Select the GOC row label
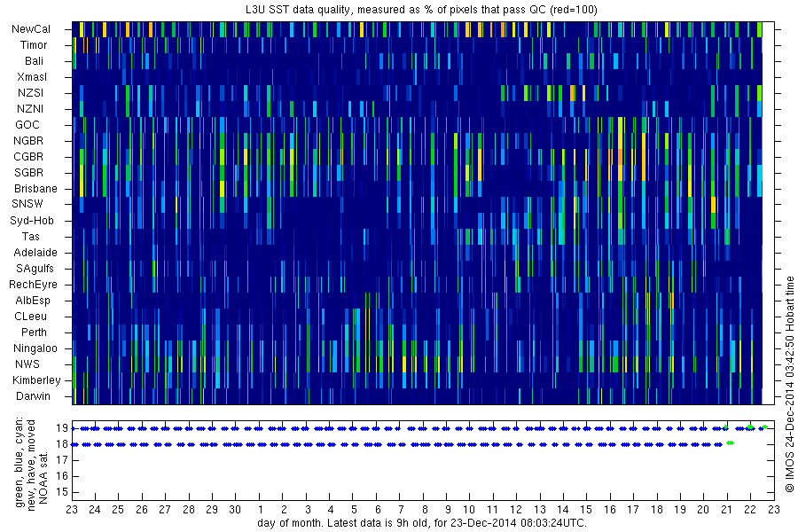Screen dimensions: 798x532 27,125
